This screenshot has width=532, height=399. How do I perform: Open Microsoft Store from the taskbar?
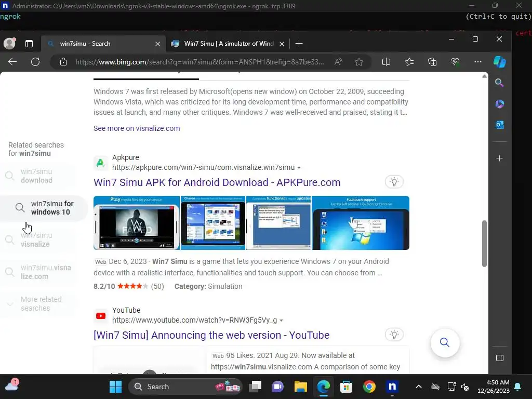pos(346,387)
